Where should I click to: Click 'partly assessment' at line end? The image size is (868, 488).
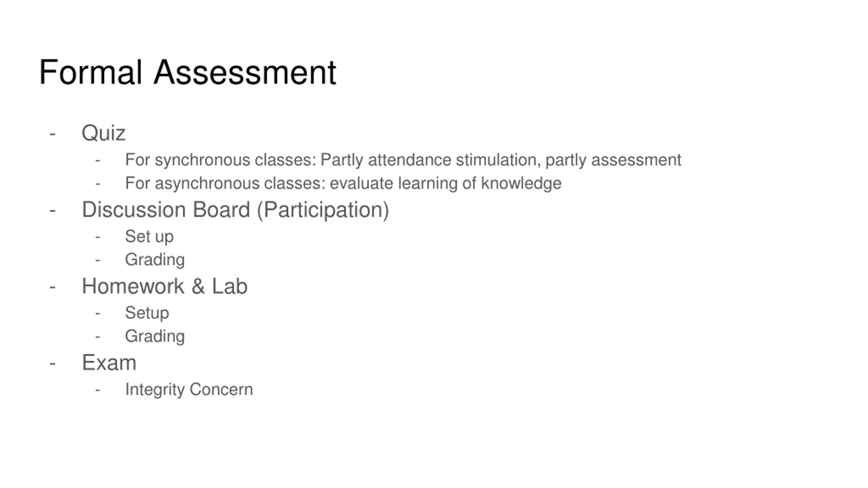[x=613, y=160]
